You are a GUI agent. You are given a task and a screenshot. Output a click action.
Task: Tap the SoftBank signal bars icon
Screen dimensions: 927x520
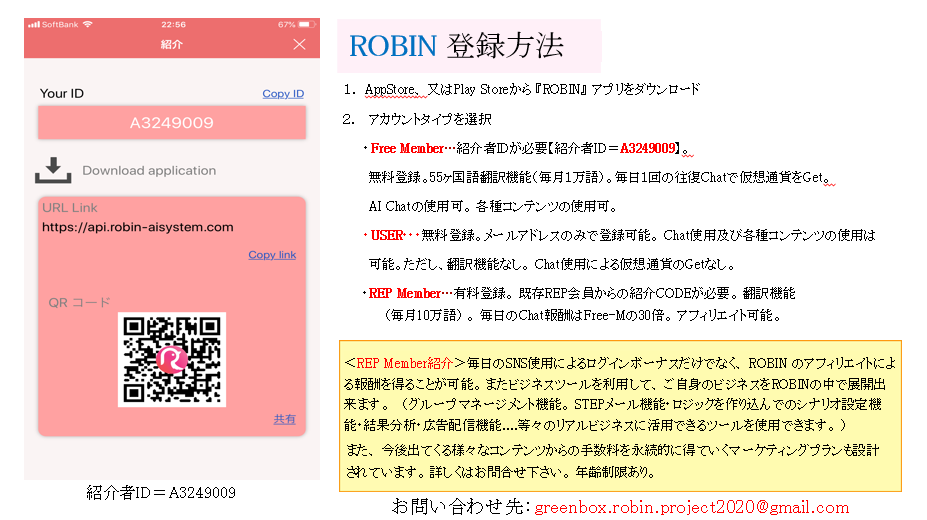tap(34, 24)
